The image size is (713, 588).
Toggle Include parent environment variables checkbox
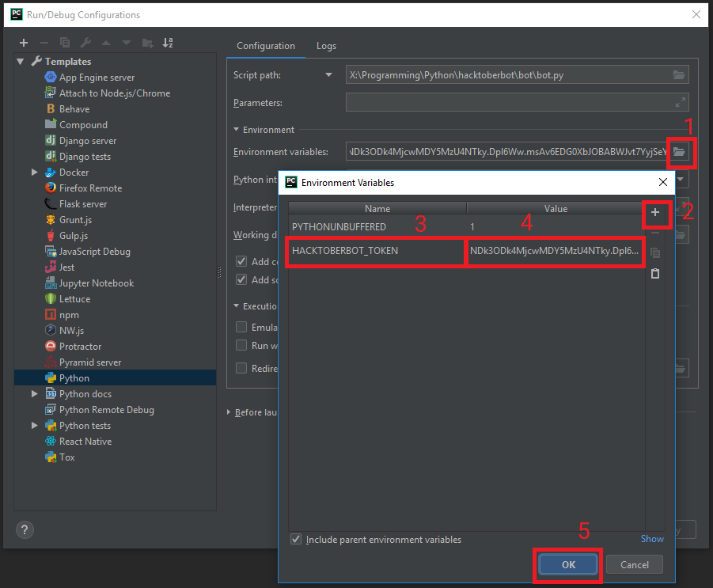point(296,540)
